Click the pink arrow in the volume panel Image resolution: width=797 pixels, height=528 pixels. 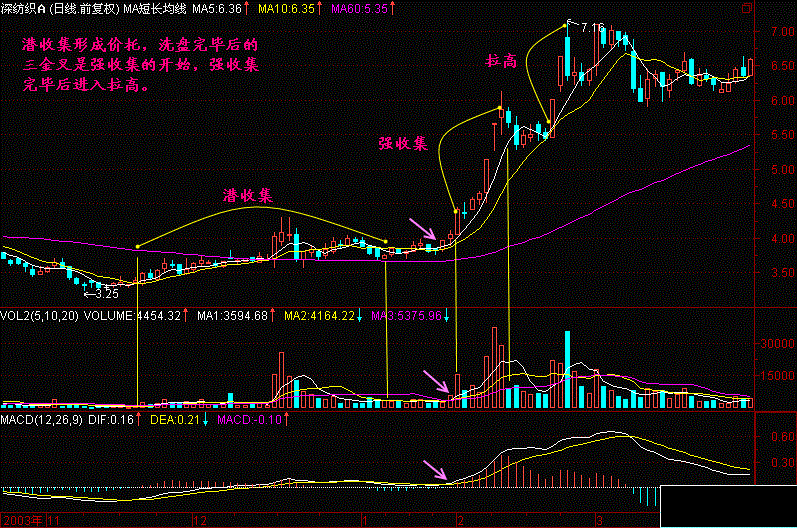click(x=436, y=382)
